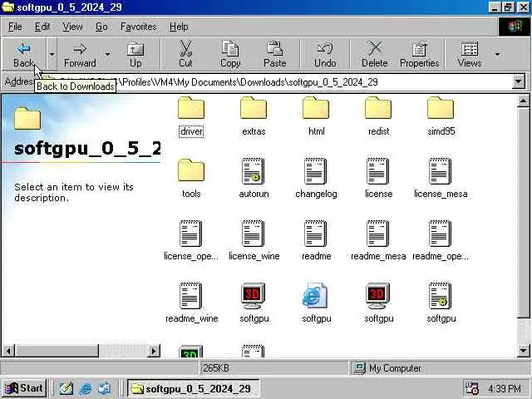The width and height of the screenshot is (532, 399).
Task: Select the simd95 folder
Action: pos(441,116)
